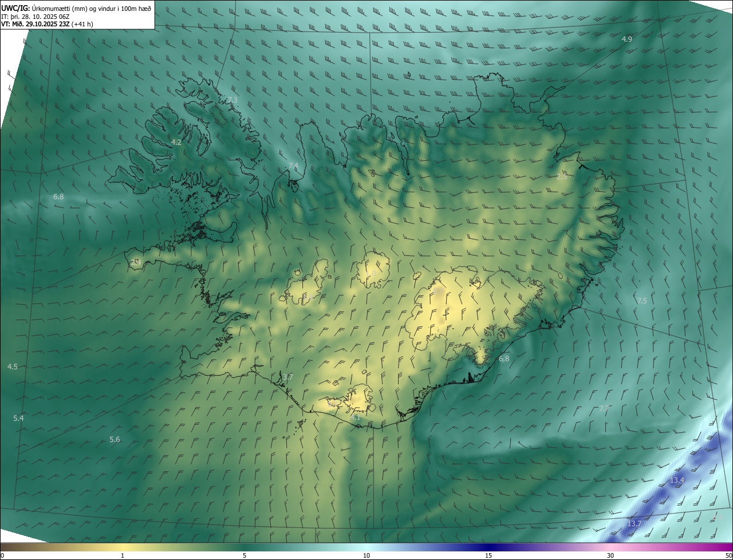
Task: Click the 13.4 value in the blue band
Action: coord(677,480)
